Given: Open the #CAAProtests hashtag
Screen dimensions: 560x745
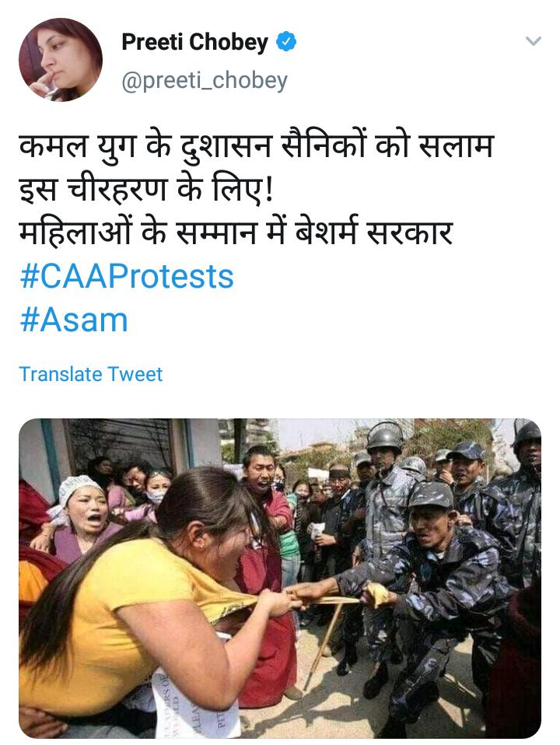Looking at the screenshot, I should [127, 277].
